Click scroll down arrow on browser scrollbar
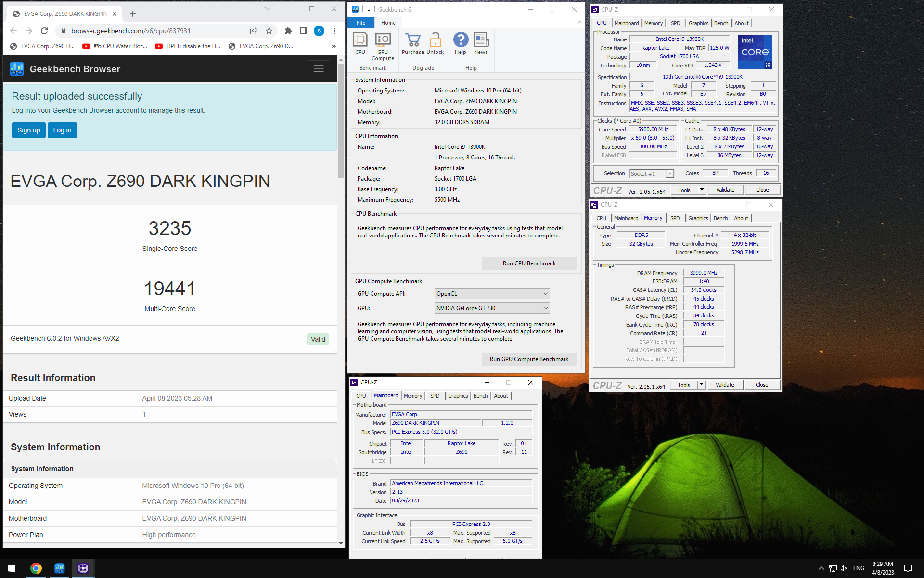Screen dimensions: 924x578 (x=341, y=543)
